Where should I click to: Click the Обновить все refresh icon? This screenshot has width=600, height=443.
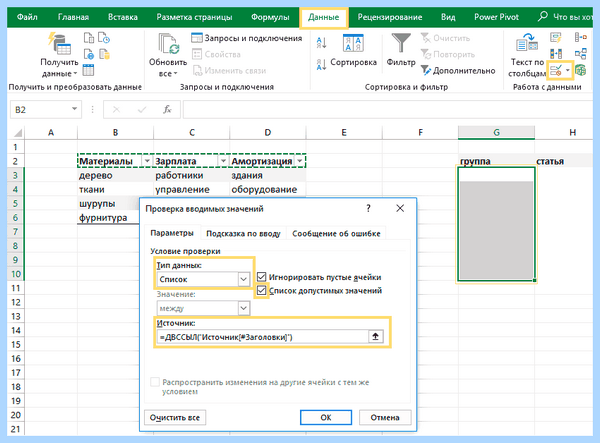(x=168, y=44)
